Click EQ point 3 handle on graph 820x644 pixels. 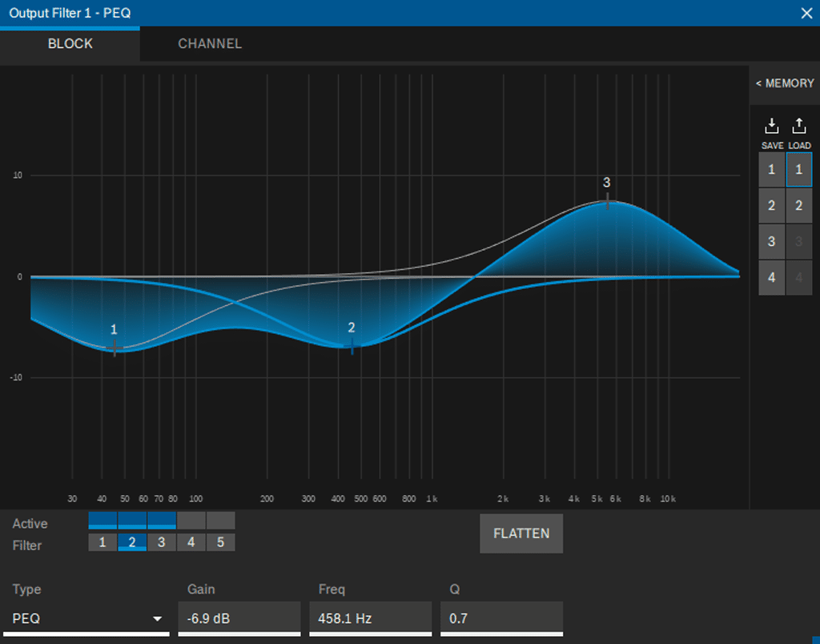(607, 201)
